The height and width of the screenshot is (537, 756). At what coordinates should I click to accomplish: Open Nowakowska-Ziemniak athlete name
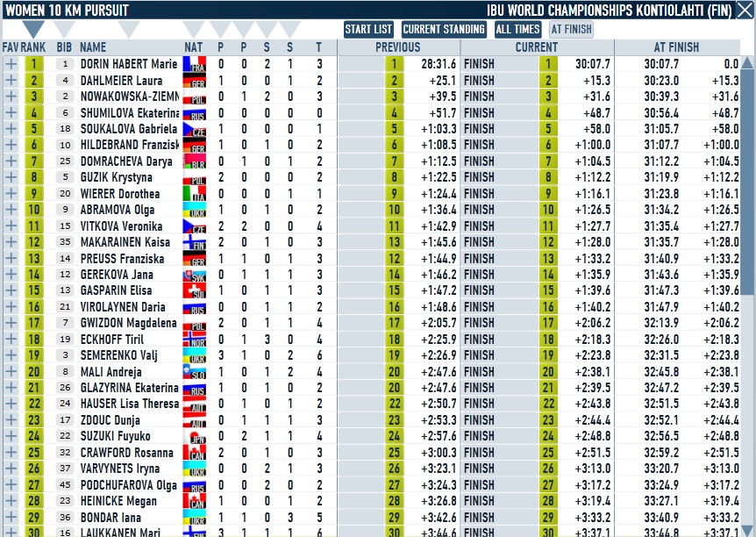tap(130, 97)
